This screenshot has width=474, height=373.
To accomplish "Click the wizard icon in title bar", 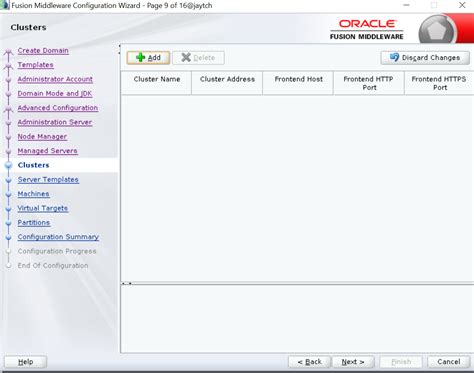I will tap(5, 5).
